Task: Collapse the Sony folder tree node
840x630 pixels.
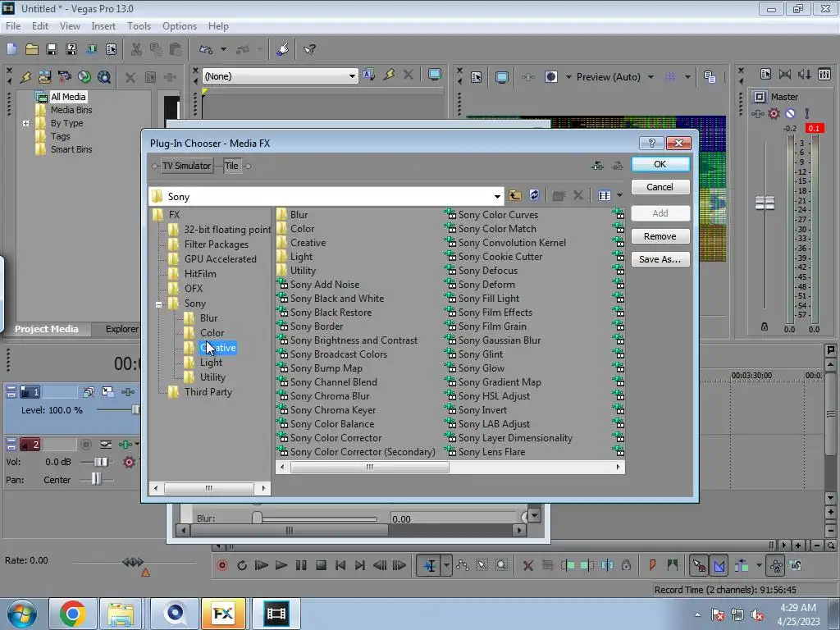Action: point(158,304)
